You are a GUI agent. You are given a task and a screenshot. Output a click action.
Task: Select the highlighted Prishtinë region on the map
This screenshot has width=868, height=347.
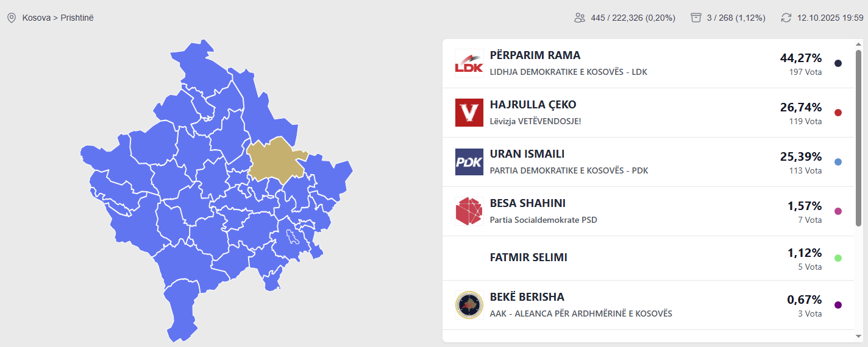tap(276, 159)
